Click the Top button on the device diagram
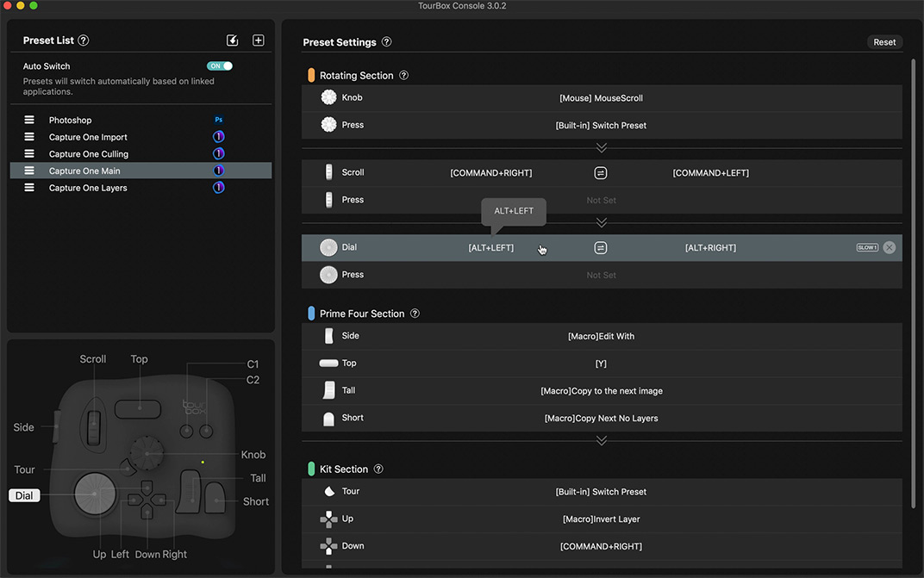The width and height of the screenshot is (924, 578). 138,409
